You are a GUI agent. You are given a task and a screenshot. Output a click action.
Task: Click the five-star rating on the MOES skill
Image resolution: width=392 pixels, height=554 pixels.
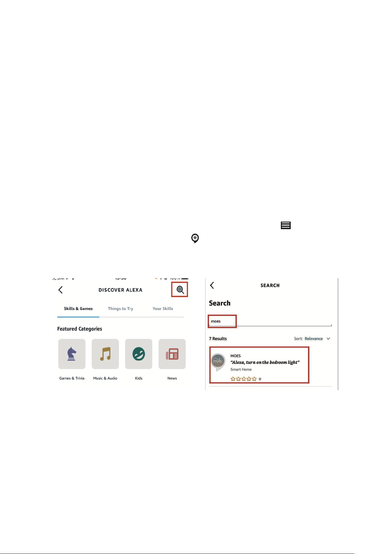pyautogui.click(x=244, y=379)
